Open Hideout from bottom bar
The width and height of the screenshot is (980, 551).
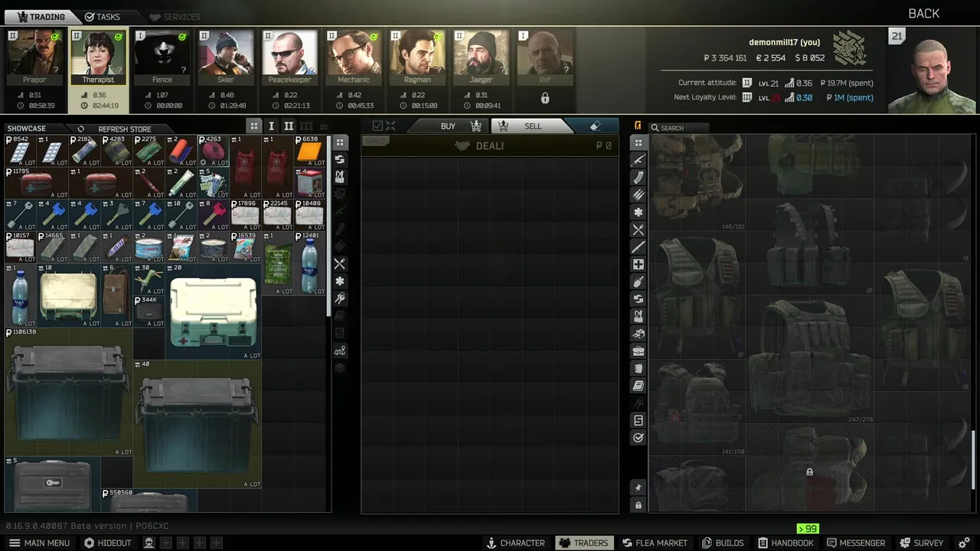pos(108,543)
